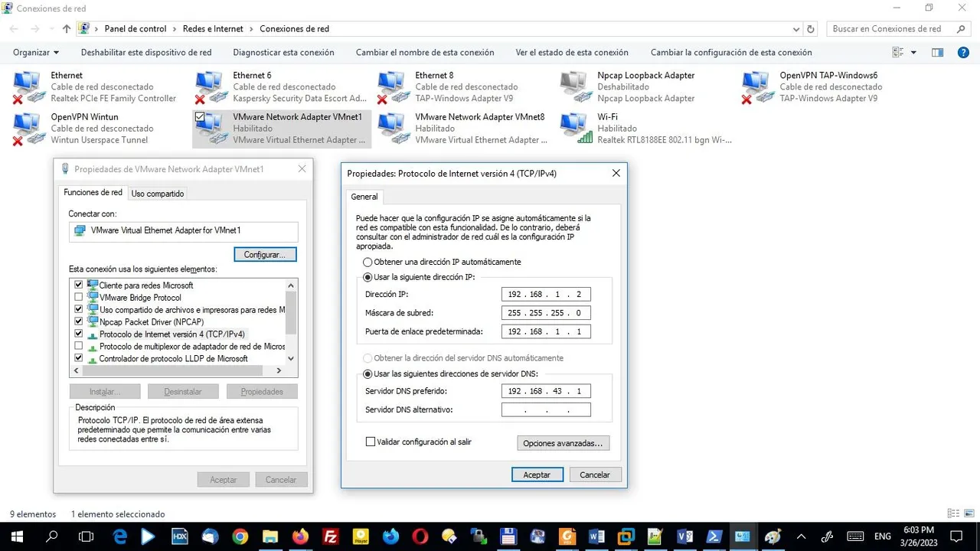Click the Servidor DNS alternativo field
980x551 pixels.
pyautogui.click(x=546, y=409)
